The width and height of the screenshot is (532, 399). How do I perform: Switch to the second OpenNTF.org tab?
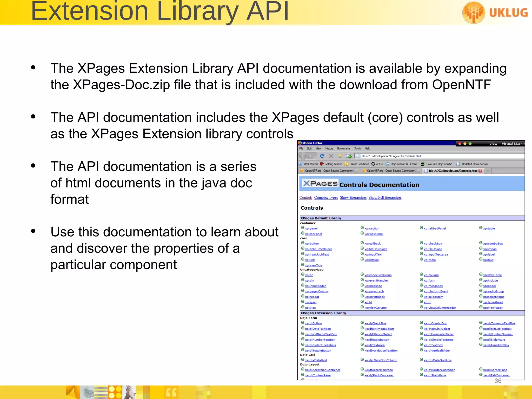tap(391, 171)
